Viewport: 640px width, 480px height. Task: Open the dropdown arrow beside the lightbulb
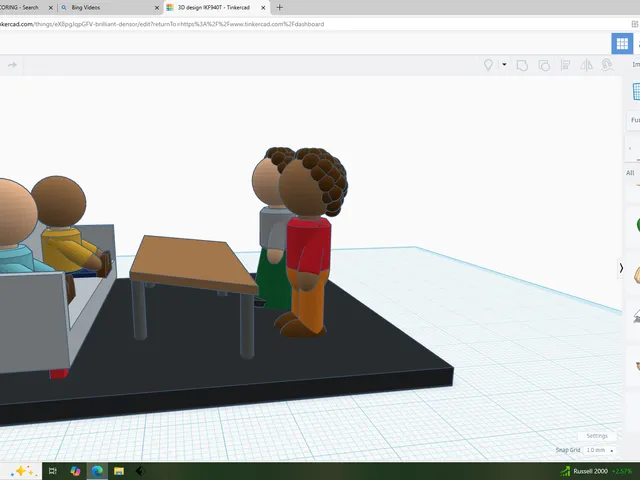504,64
